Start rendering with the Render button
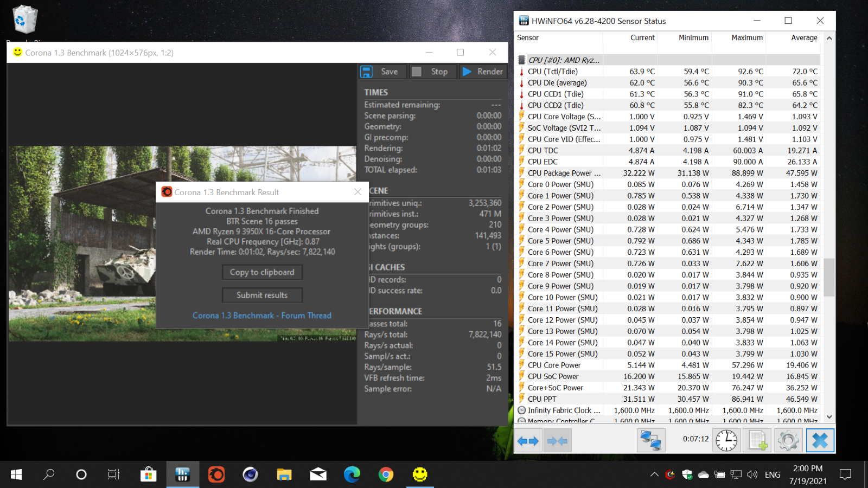868x488 pixels. coord(483,72)
